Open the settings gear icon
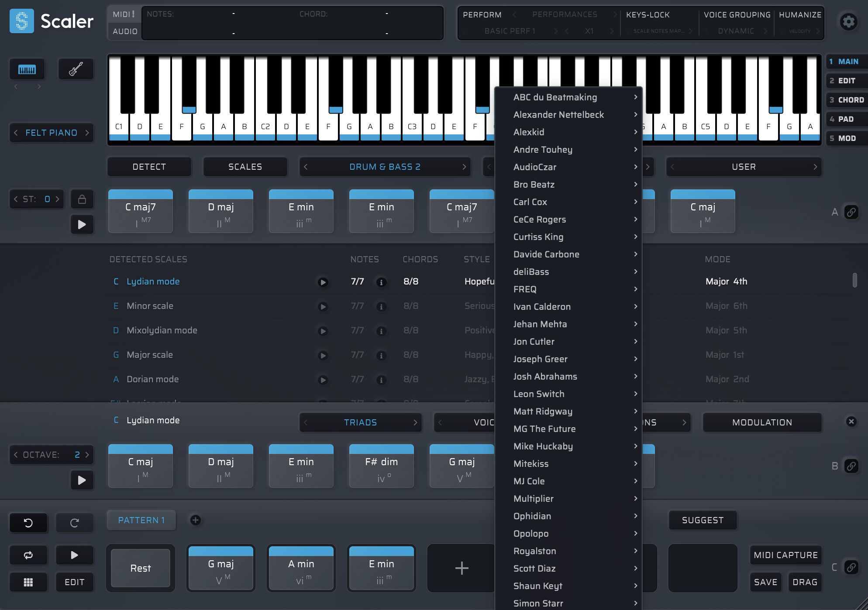 tap(848, 21)
